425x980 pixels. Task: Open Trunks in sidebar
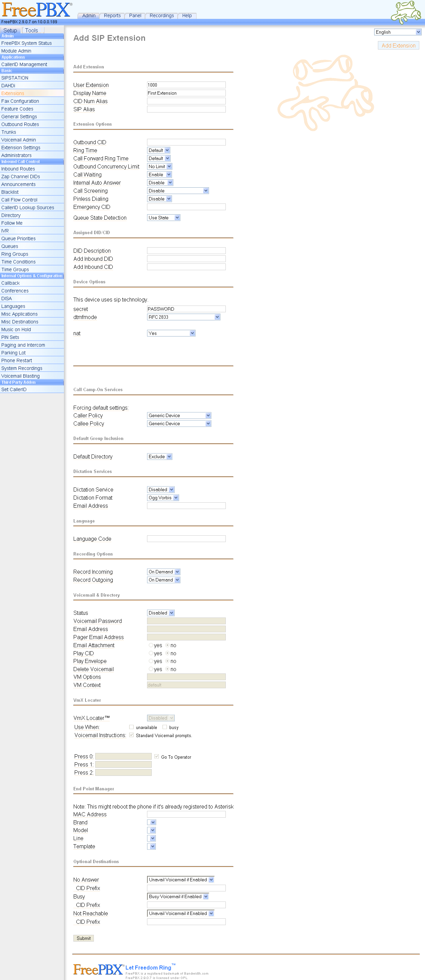pos(9,132)
